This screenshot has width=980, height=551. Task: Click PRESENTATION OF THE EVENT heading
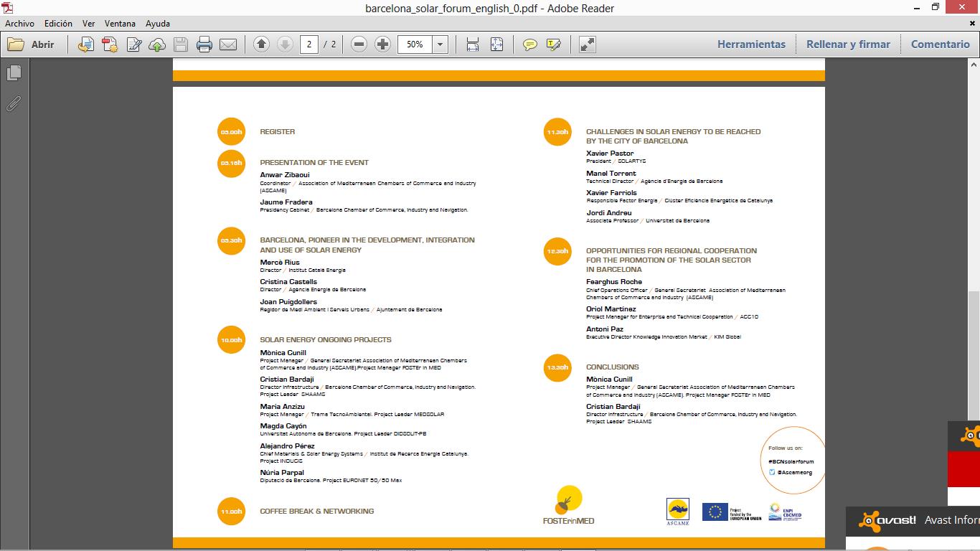pyautogui.click(x=314, y=163)
